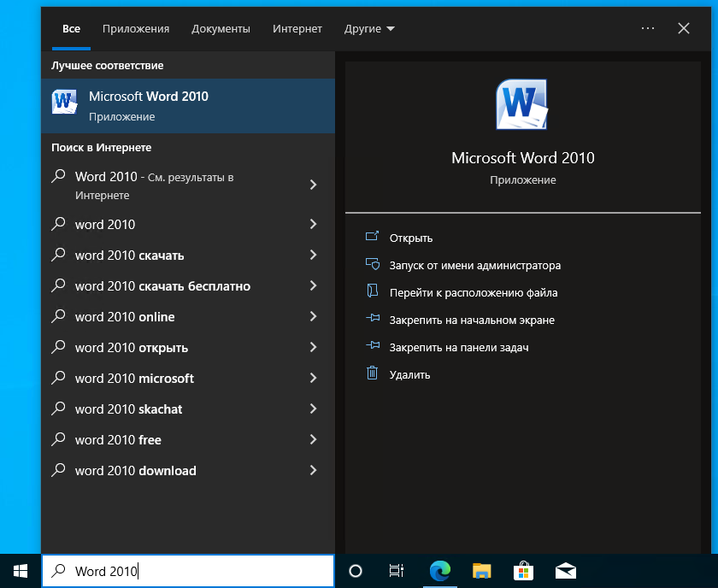
Task: Click magnifier icon next to 'word 2010 microsoft'
Action: pyautogui.click(x=58, y=378)
